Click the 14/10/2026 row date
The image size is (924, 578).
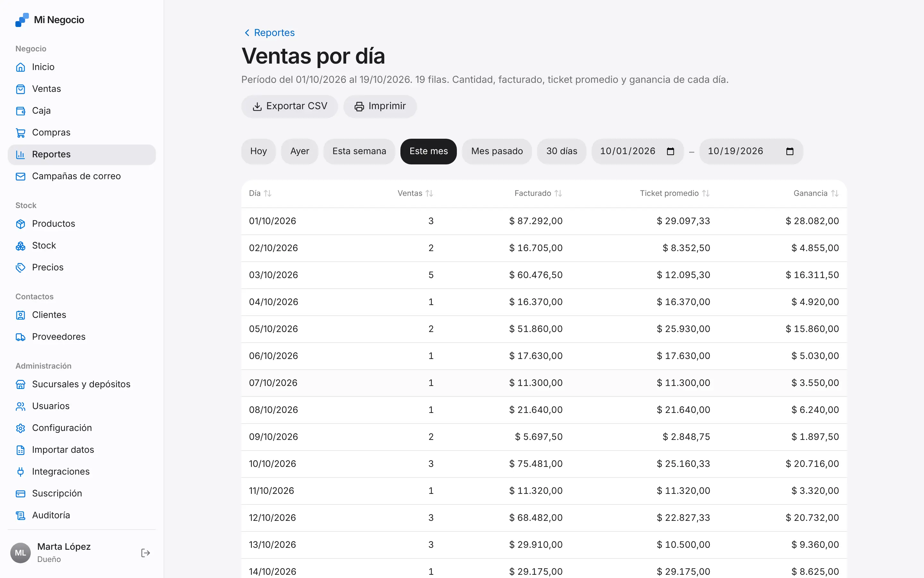[x=273, y=572]
